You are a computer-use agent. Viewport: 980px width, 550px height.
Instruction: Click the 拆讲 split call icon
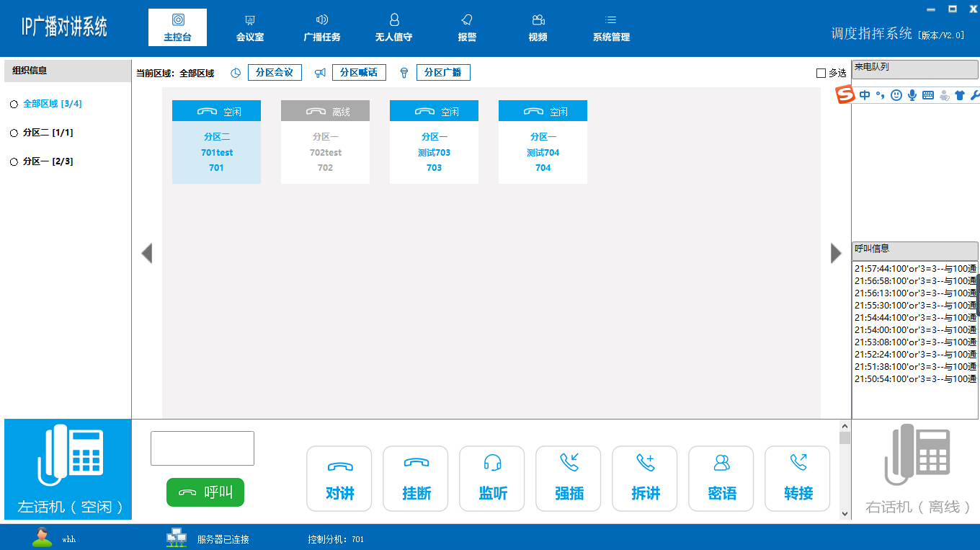pos(645,463)
